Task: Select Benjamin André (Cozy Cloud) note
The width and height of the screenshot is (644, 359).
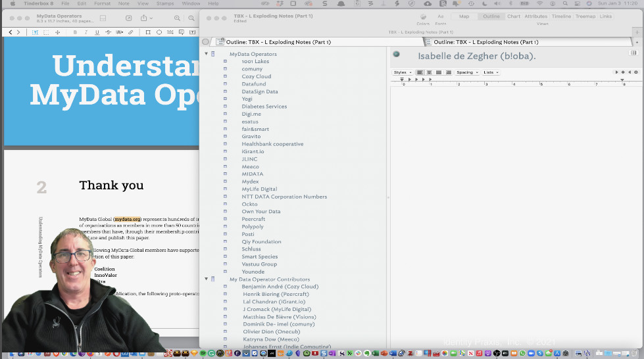Action: coord(280,286)
